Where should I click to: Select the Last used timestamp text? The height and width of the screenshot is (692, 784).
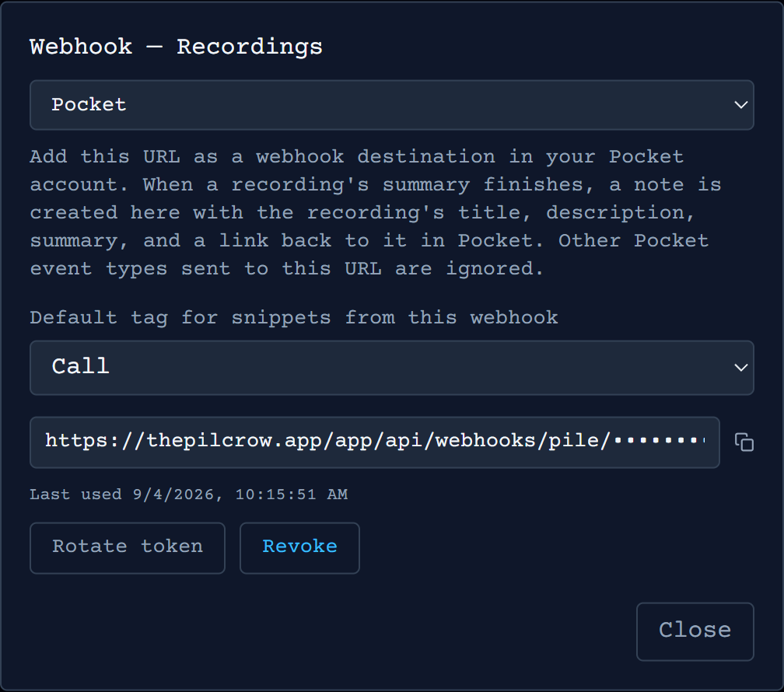coord(188,495)
